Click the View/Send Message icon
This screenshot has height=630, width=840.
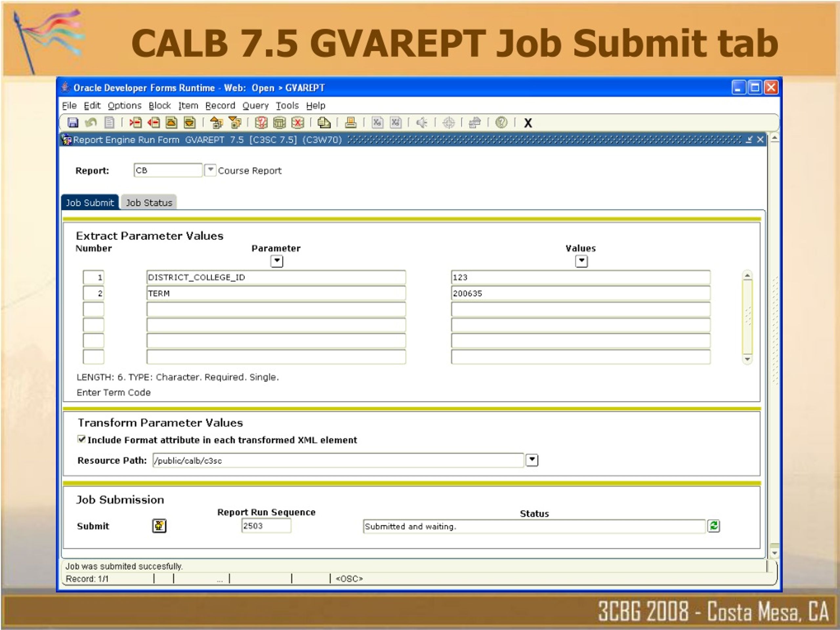[324, 123]
